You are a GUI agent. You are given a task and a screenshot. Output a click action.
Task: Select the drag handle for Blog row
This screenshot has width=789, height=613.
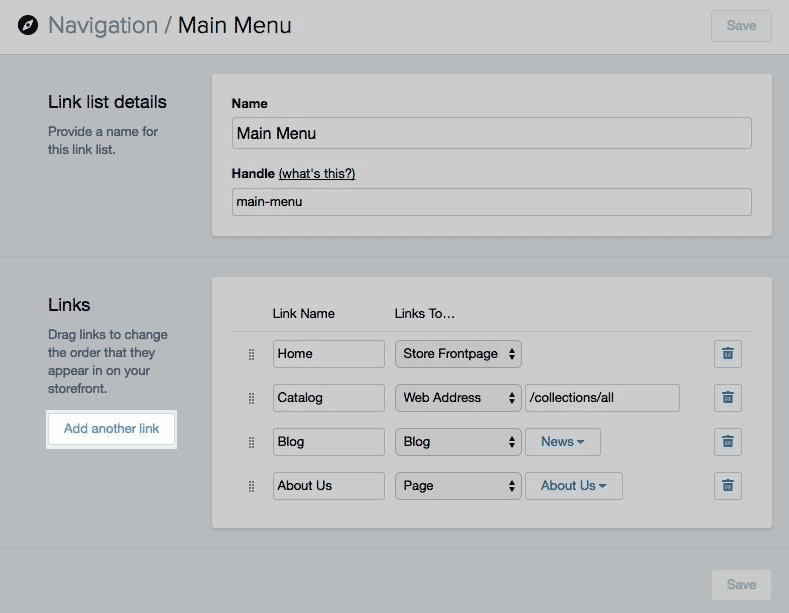[x=251, y=442]
